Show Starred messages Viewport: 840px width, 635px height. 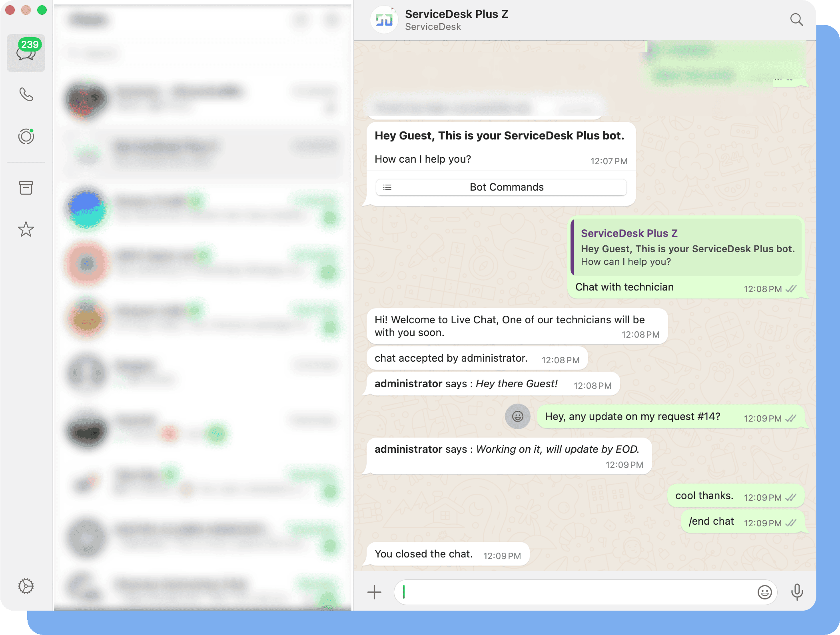coord(26,229)
